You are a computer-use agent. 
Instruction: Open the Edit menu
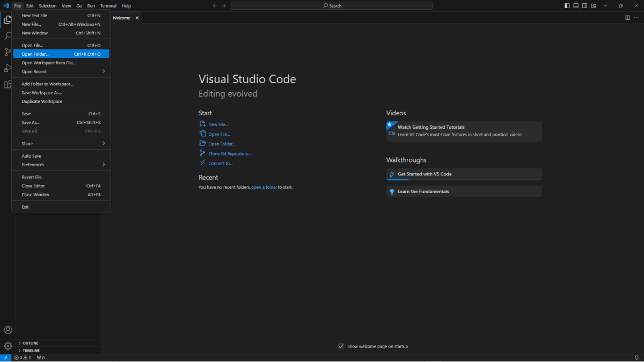pyautogui.click(x=30, y=6)
